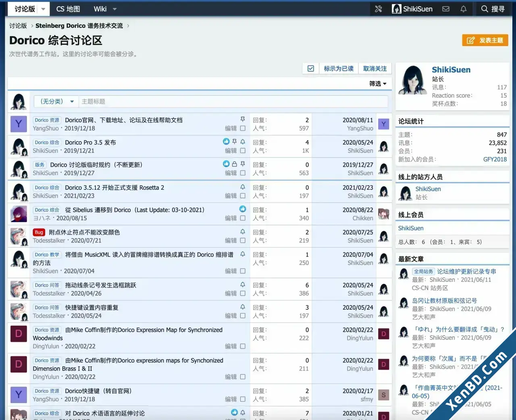The image size is (516, 420).
Task: Click 讨论版 in breadcrumb
Action: tap(18, 26)
